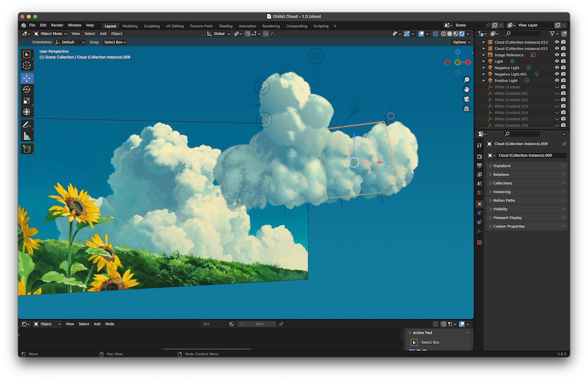Open the World properties tab
Viewport: 588px width, 381px height.
479,192
